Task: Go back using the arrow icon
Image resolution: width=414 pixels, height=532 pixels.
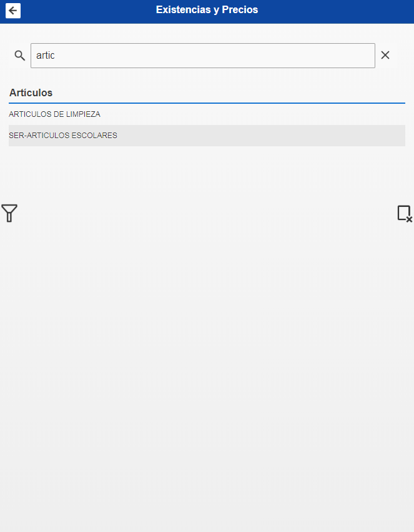Action: click(13, 11)
